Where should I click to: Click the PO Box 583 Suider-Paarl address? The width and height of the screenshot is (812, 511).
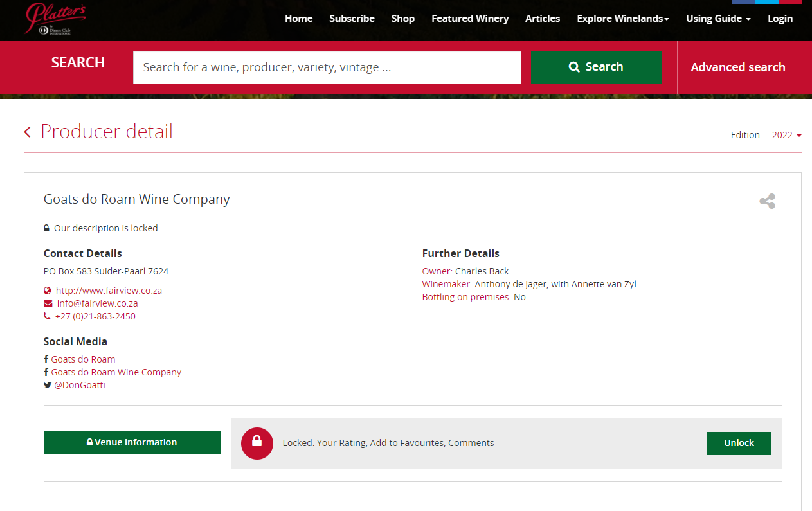106,271
